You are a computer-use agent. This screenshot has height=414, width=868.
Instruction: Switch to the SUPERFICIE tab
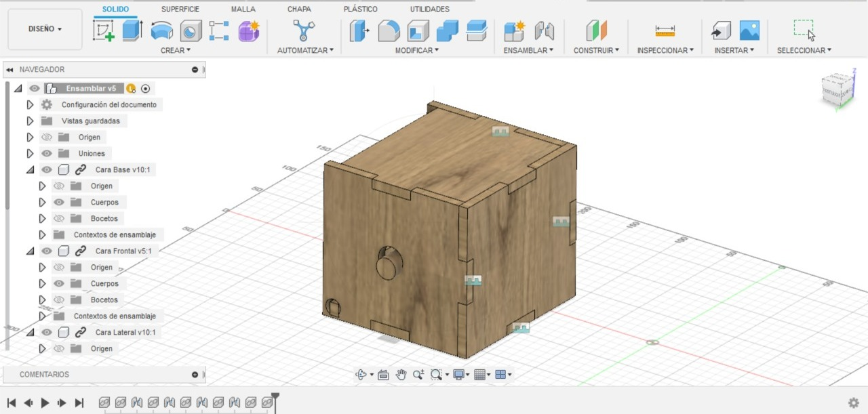point(180,9)
